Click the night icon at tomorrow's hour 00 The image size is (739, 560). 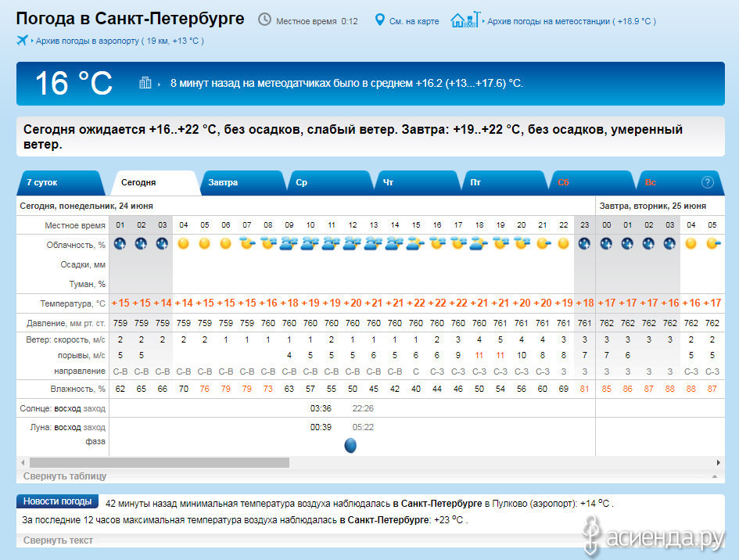click(606, 244)
